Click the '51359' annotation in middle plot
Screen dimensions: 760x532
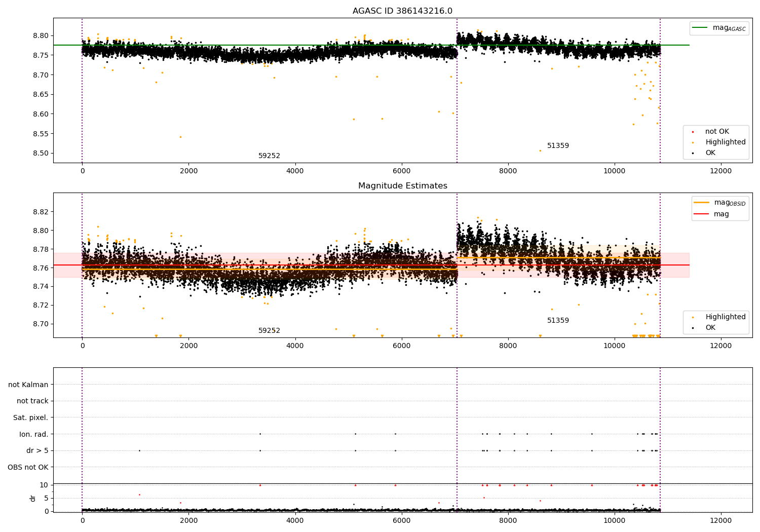tap(558, 321)
